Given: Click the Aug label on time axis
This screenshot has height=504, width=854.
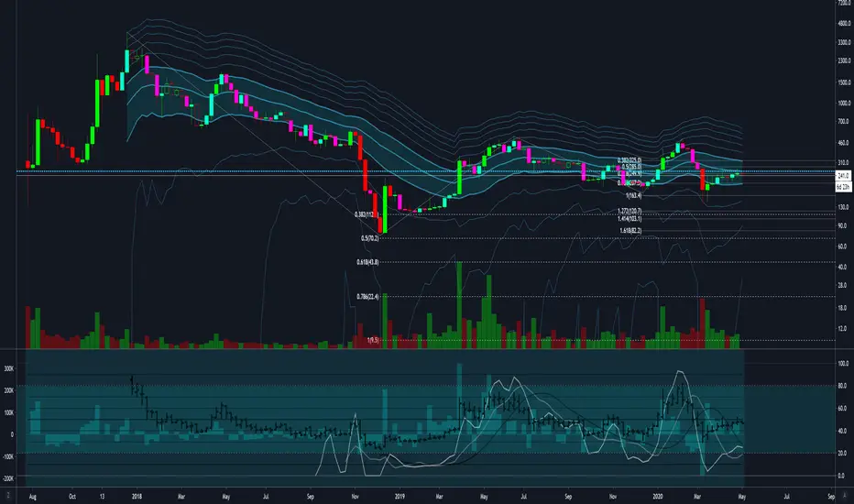Looking at the screenshot, I should click(x=33, y=497).
